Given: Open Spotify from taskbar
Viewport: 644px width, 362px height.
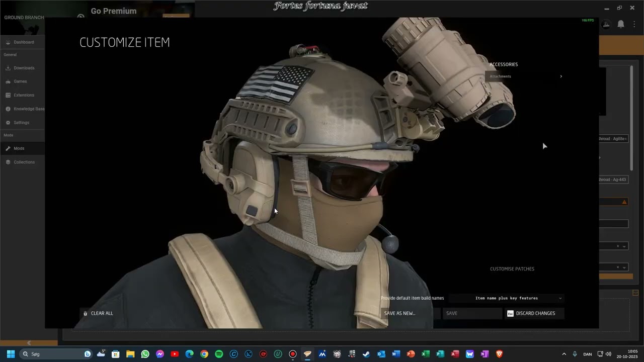Looking at the screenshot, I should (219, 354).
